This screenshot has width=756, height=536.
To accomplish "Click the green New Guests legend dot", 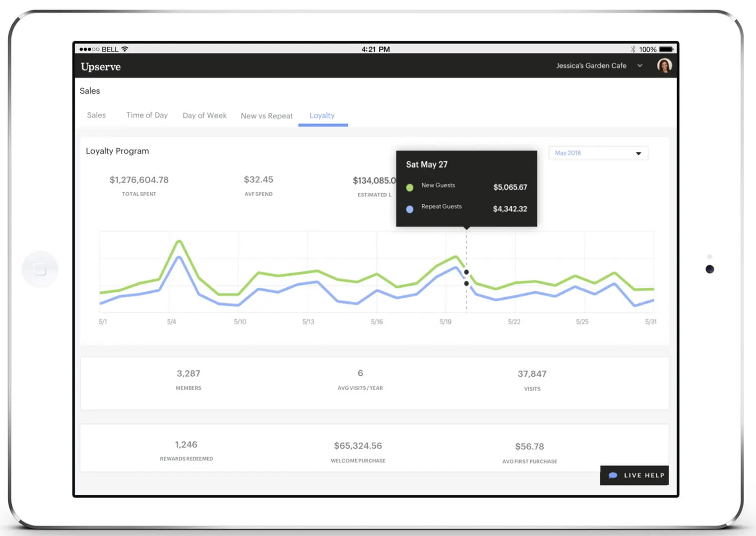I will coord(410,188).
